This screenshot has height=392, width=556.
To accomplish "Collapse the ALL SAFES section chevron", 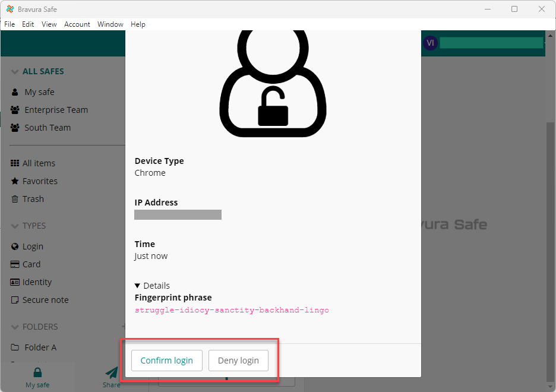I will pyautogui.click(x=15, y=72).
